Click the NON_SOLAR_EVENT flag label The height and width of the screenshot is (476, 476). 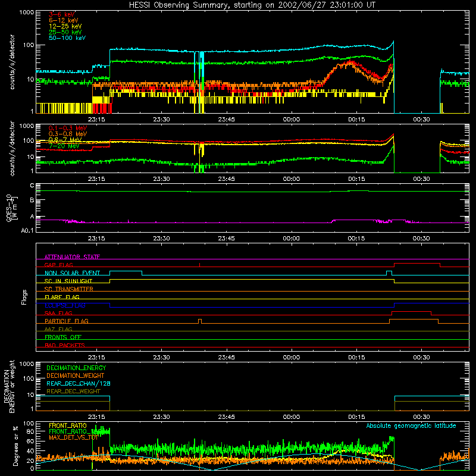click(x=72, y=273)
